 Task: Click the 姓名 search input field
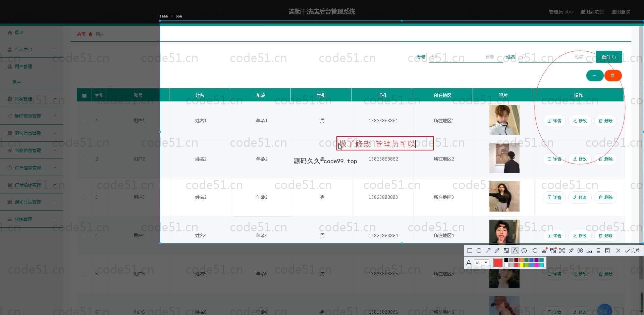tap(555, 57)
